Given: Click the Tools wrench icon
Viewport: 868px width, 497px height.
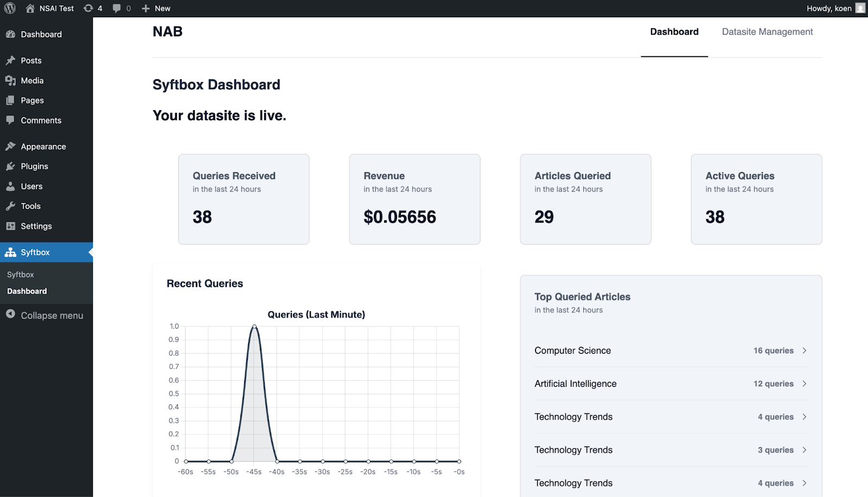Looking at the screenshot, I should (x=10, y=206).
